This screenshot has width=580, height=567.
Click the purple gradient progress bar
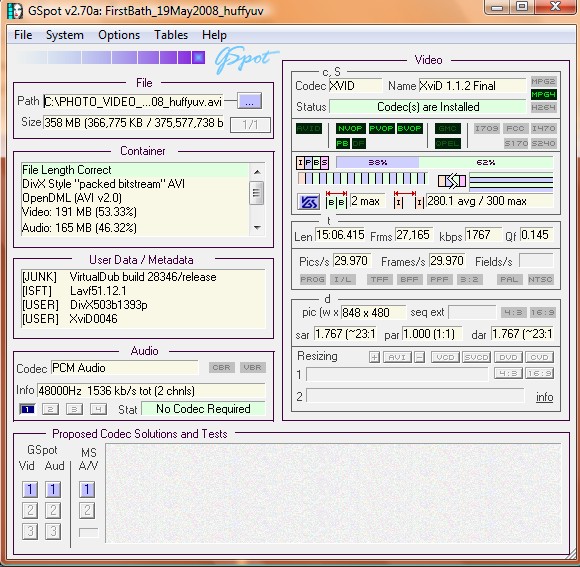coord(110,58)
